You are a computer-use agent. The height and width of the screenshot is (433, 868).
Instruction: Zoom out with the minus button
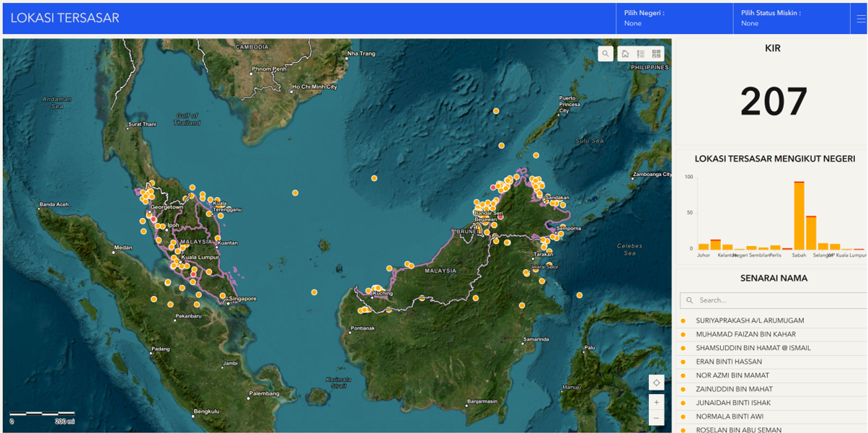656,418
